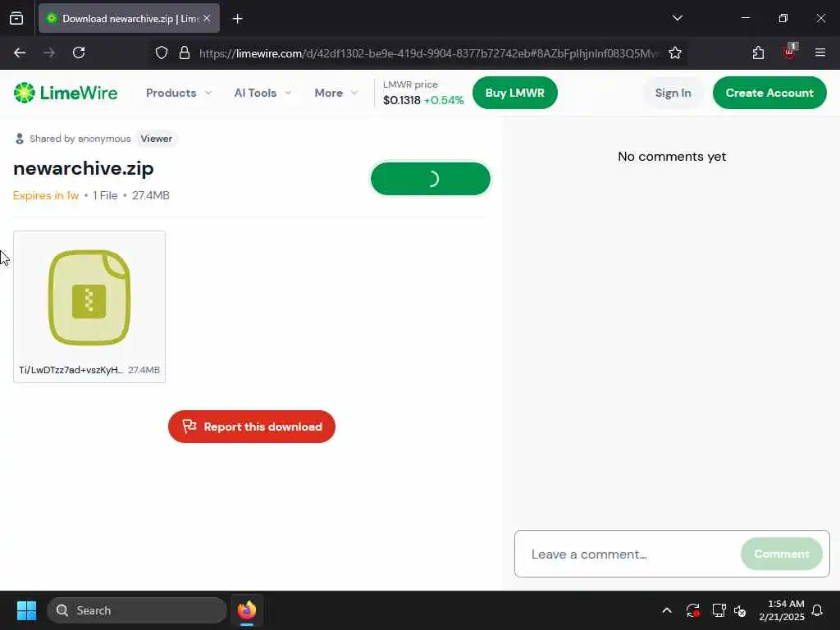Click the site padlock icon
The width and height of the screenshot is (840, 630).
[x=185, y=52]
